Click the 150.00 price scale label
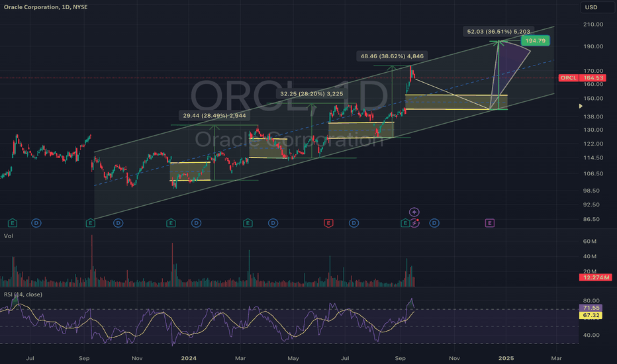Screen dimensions: 617x364 (593, 99)
